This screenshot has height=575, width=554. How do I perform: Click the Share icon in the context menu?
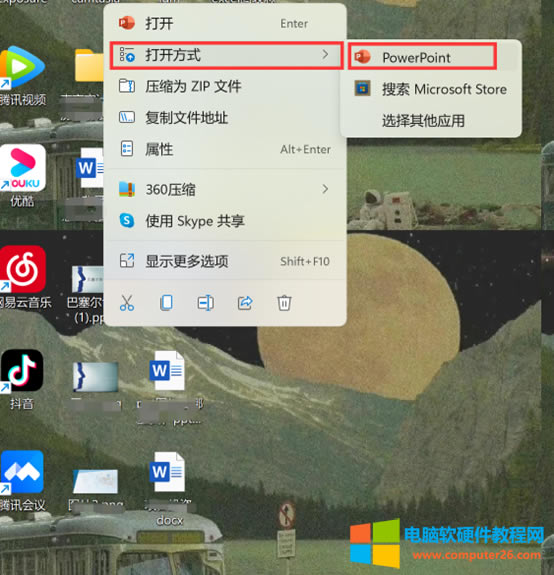(245, 303)
